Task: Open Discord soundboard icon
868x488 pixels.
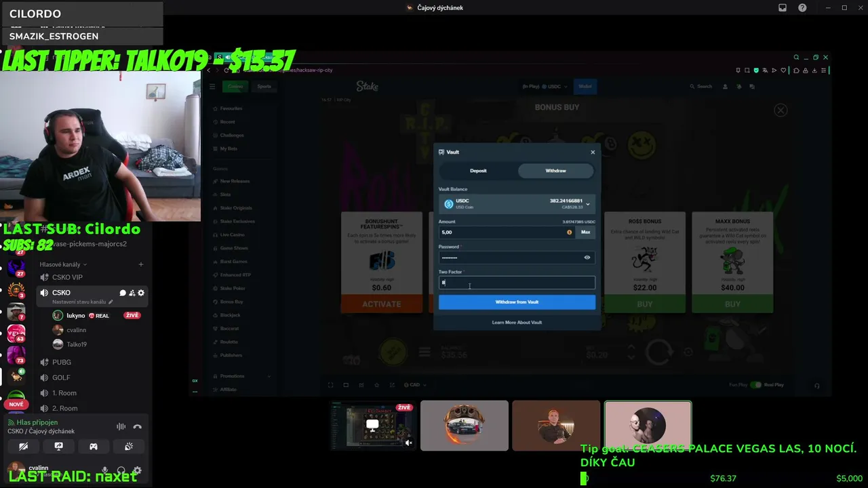Action: (129, 446)
